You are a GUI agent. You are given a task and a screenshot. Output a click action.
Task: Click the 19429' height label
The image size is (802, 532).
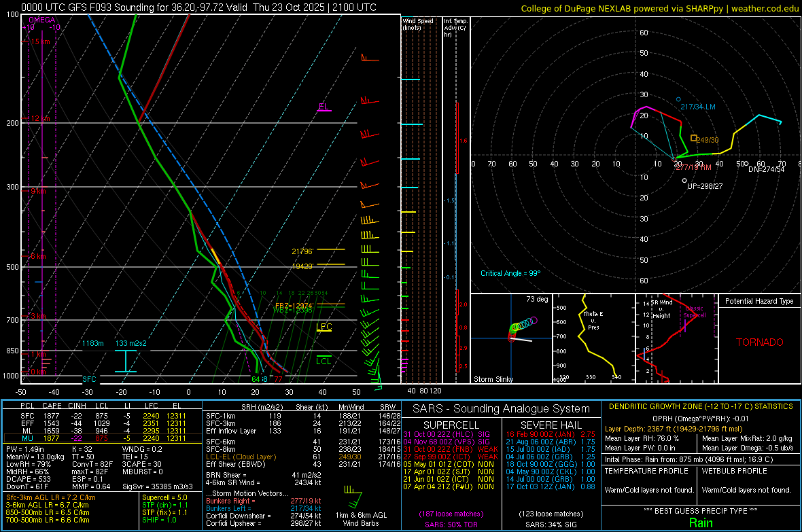coord(302,266)
